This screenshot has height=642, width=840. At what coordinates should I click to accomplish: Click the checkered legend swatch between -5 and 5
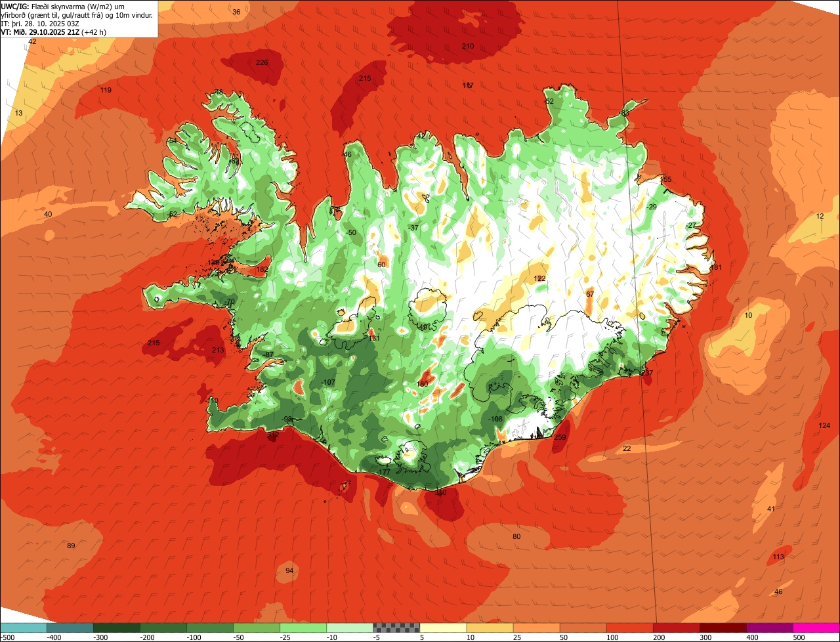[396, 628]
